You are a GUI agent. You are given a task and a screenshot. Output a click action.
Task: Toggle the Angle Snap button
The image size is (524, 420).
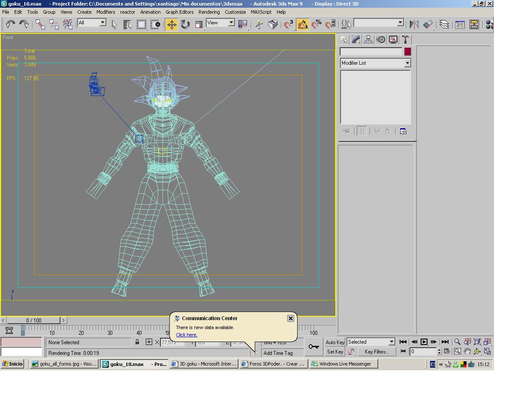click(303, 24)
